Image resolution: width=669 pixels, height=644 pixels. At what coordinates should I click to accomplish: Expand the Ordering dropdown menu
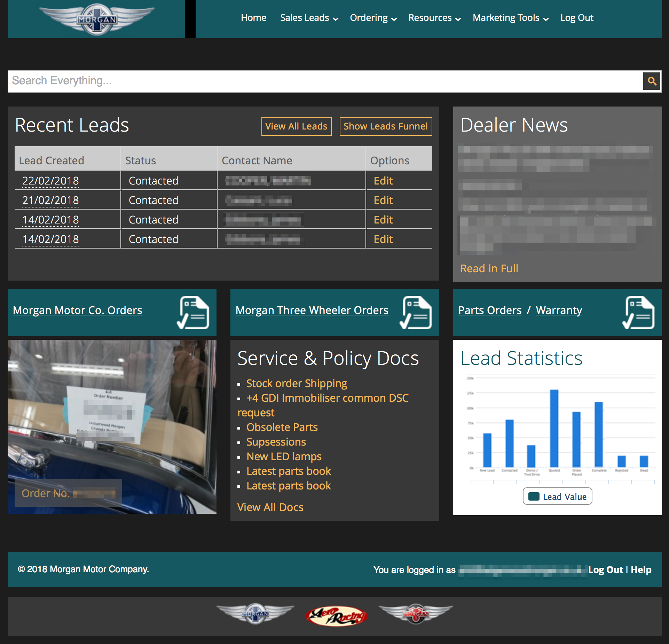(x=373, y=18)
